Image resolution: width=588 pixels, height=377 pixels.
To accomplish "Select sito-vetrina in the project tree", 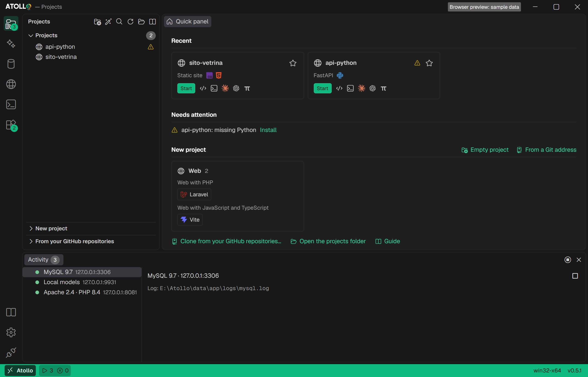I will tap(91, 57).
